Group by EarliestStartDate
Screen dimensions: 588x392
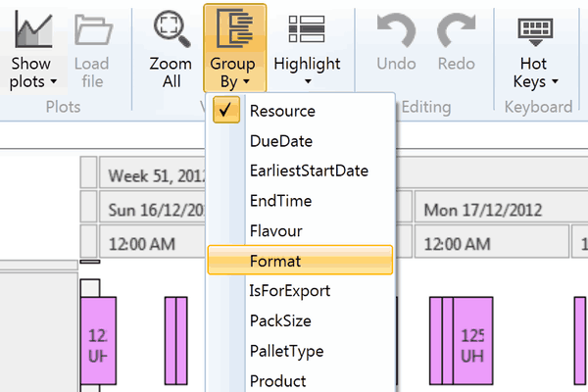[x=309, y=171]
